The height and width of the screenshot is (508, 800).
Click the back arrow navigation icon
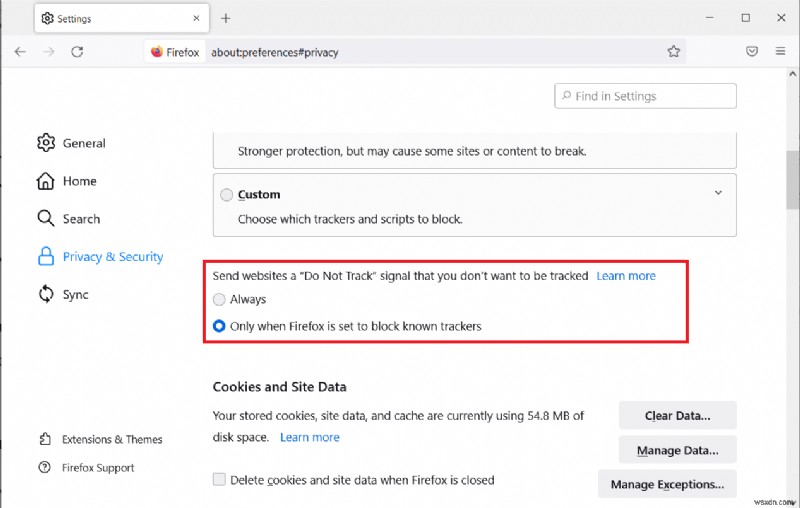pyautogui.click(x=20, y=52)
